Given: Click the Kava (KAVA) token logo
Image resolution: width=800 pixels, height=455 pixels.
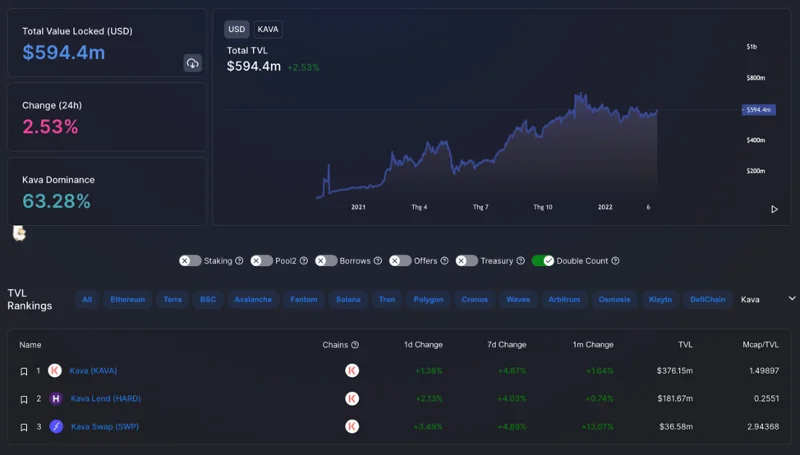Looking at the screenshot, I should pos(55,370).
